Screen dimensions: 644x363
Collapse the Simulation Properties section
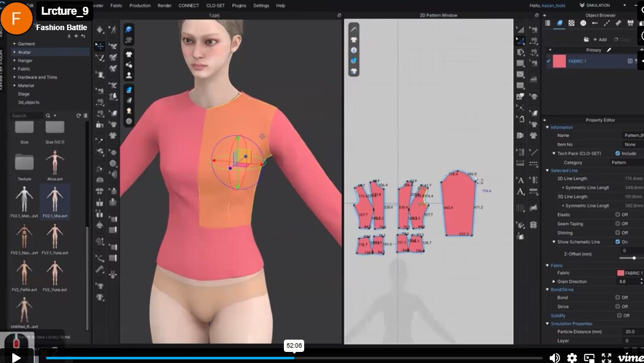click(x=548, y=324)
